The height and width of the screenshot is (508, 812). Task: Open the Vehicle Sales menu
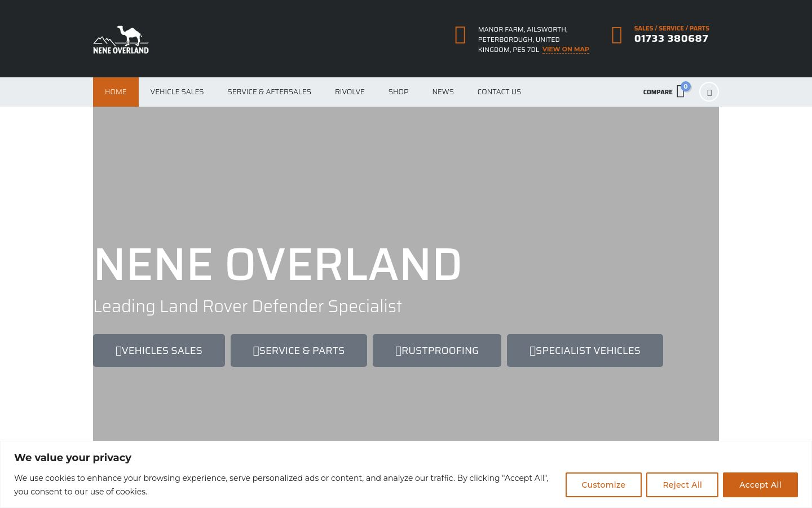pyautogui.click(x=177, y=92)
